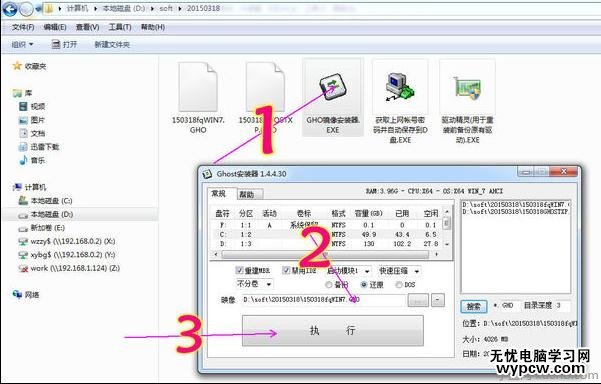Open 本地磁盘 (D:) in sidebar

[x=46, y=214]
